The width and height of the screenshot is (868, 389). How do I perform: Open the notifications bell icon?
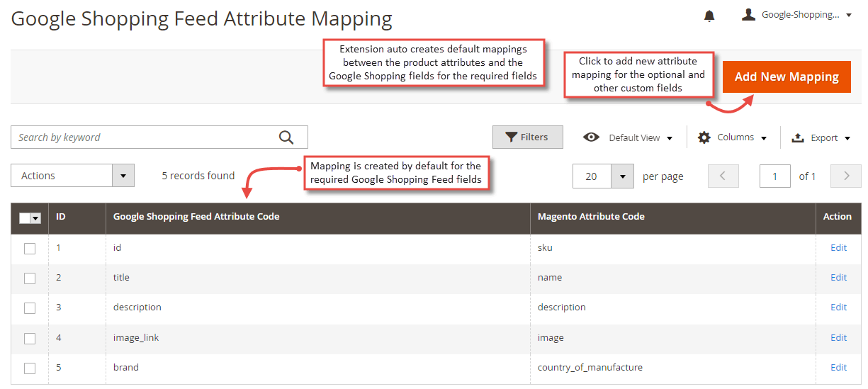click(x=709, y=16)
